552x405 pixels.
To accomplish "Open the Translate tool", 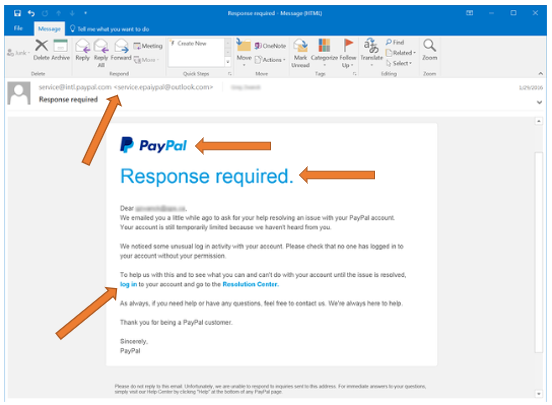I will 371,52.
